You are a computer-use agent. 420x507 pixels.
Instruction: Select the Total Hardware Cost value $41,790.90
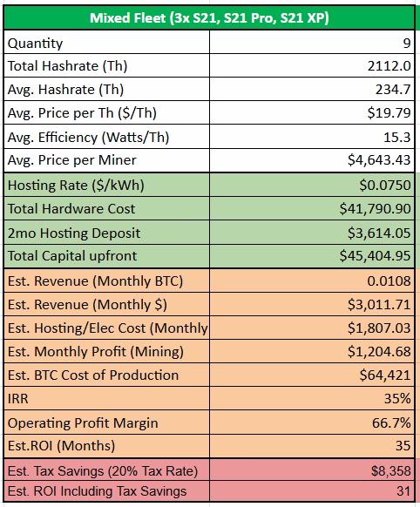pyautogui.click(x=312, y=208)
